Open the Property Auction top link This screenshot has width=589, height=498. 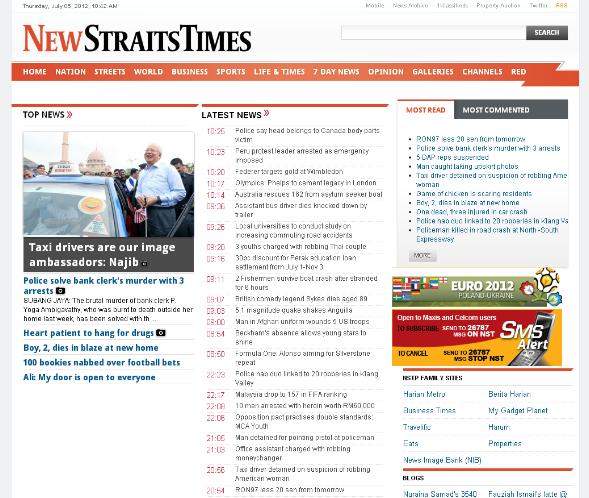[498, 6]
